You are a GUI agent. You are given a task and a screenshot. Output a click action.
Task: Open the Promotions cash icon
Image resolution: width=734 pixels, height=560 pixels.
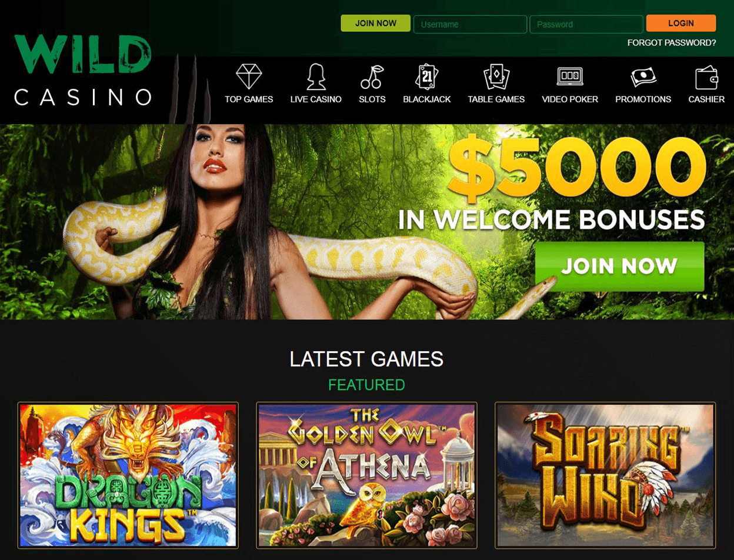tap(643, 77)
